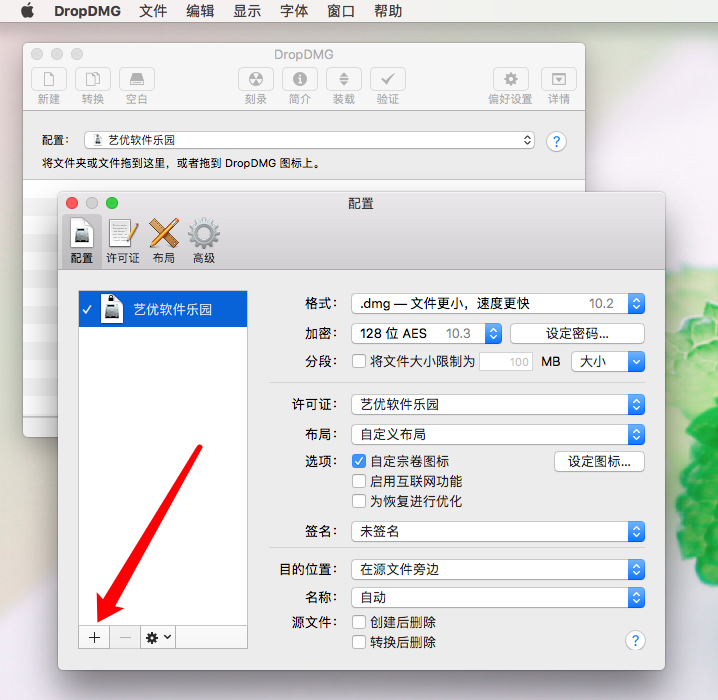
Task: Open 布局 dropdown showing 自定义布局
Action: point(498,434)
